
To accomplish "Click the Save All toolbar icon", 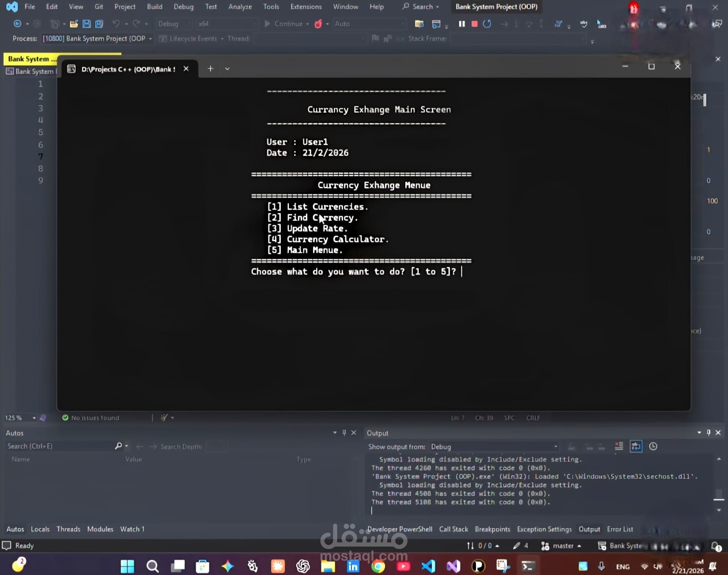I will point(99,24).
